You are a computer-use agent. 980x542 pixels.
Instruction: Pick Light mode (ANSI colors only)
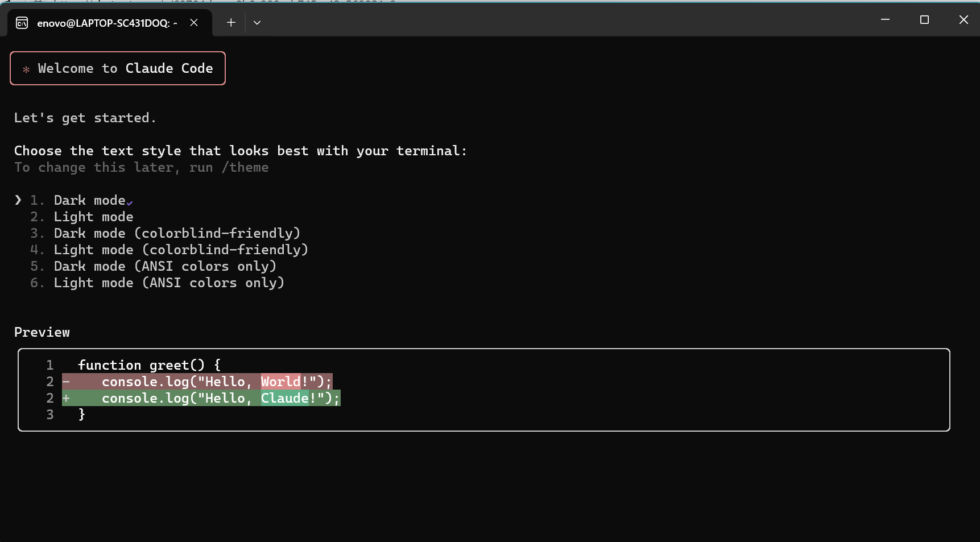coord(168,283)
